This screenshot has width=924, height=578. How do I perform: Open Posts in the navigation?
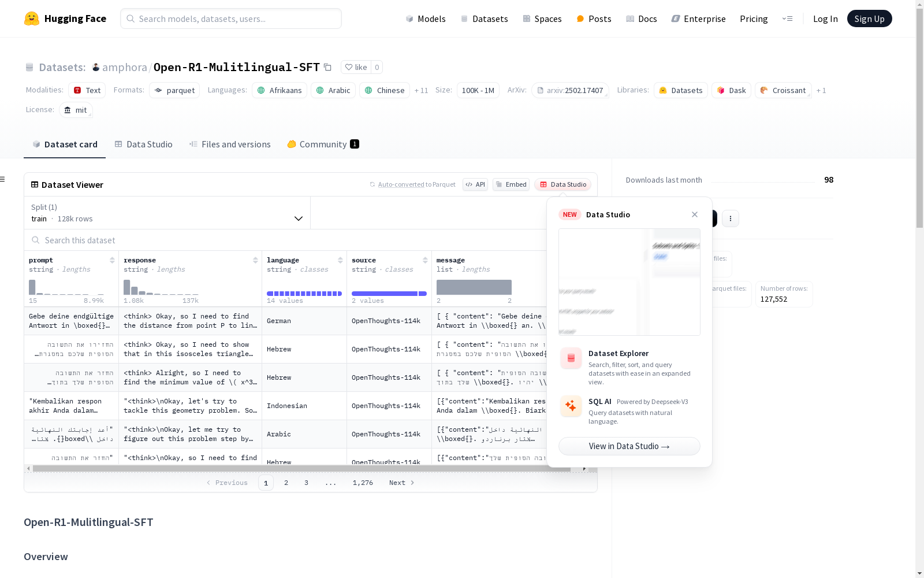[594, 18]
